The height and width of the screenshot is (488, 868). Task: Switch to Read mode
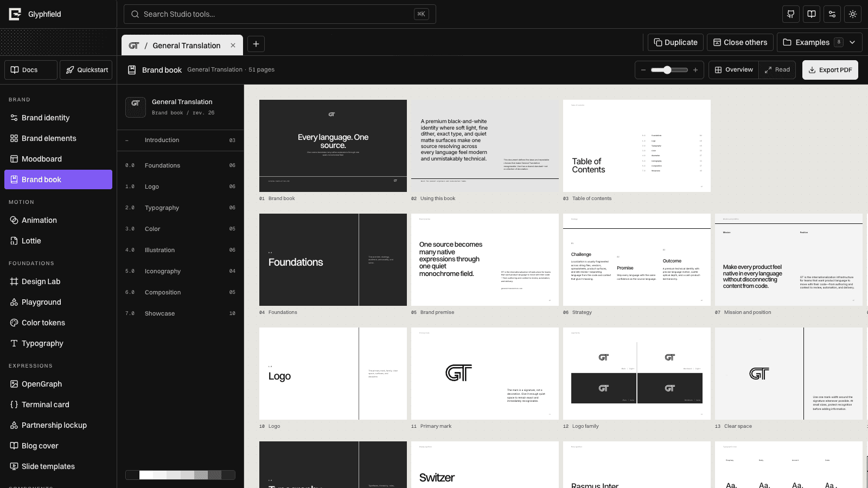[x=777, y=70]
